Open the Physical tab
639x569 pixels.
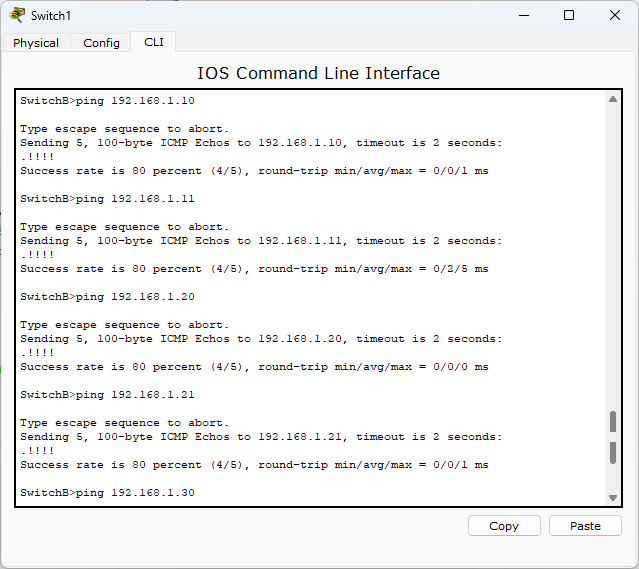pyautogui.click(x=36, y=43)
